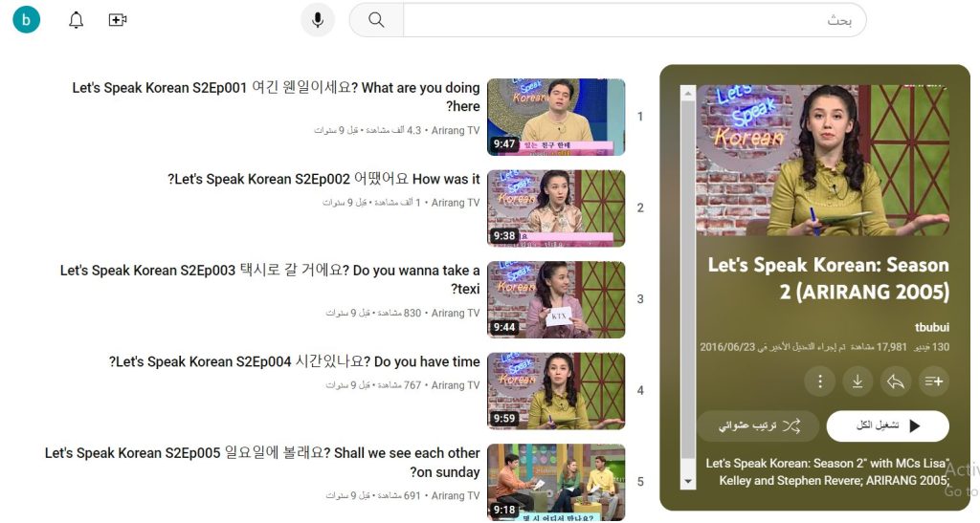Open the S2Ep001 video thumbnail
980x523 pixels.
pos(556,117)
